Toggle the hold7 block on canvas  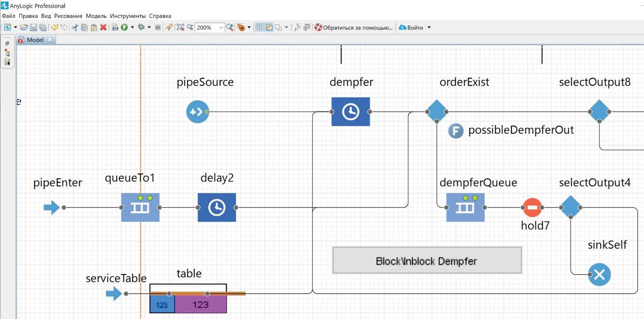532,208
